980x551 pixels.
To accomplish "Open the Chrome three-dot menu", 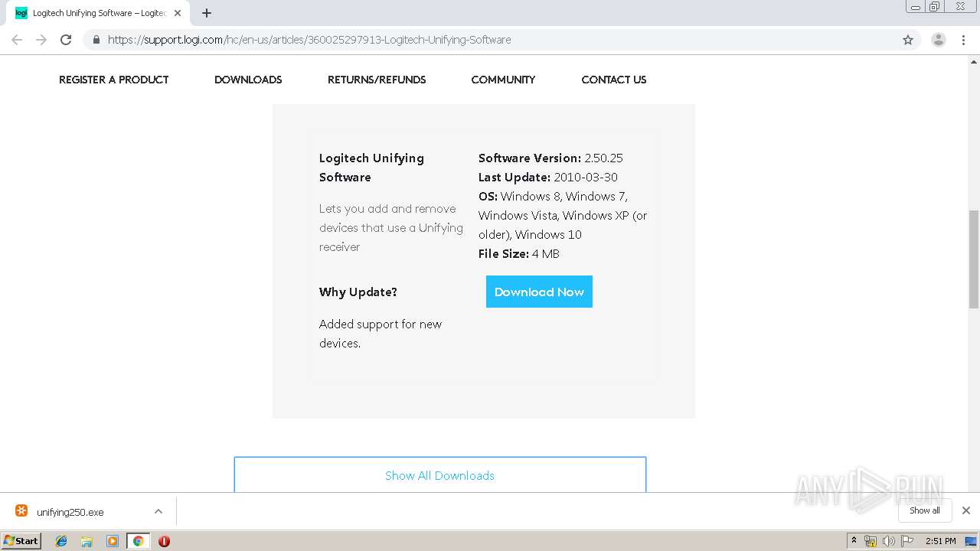I will tap(963, 40).
